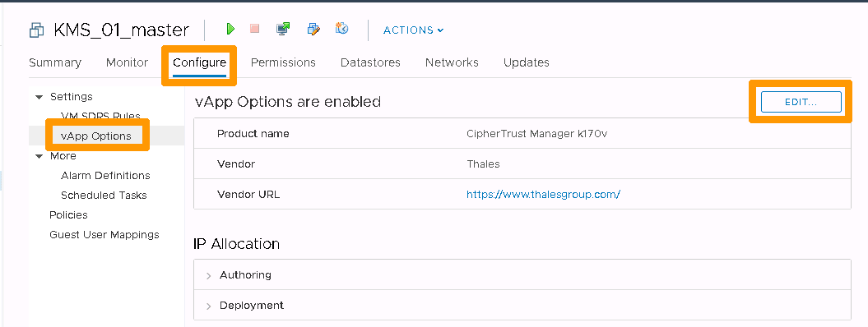Launch the VM console icon

pos(283,29)
